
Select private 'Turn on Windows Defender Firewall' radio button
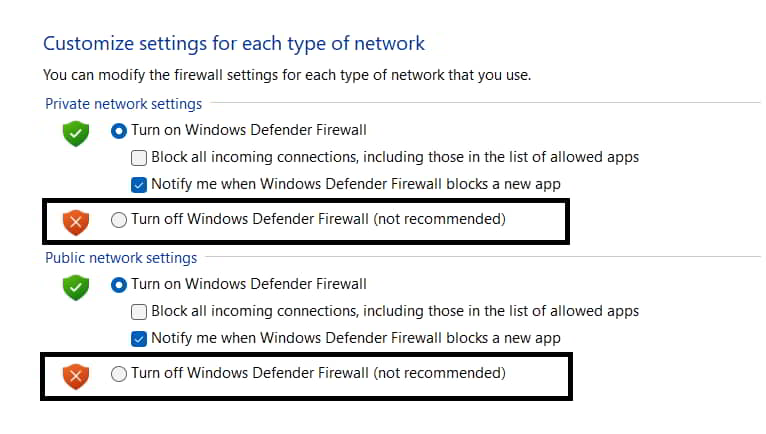coord(119,130)
